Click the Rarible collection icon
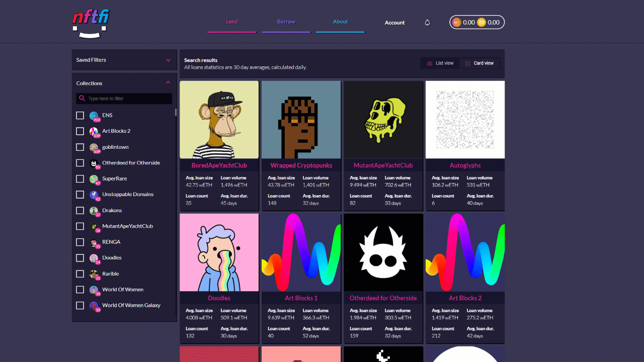The height and width of the screenshot is (362, 644). 94,275
